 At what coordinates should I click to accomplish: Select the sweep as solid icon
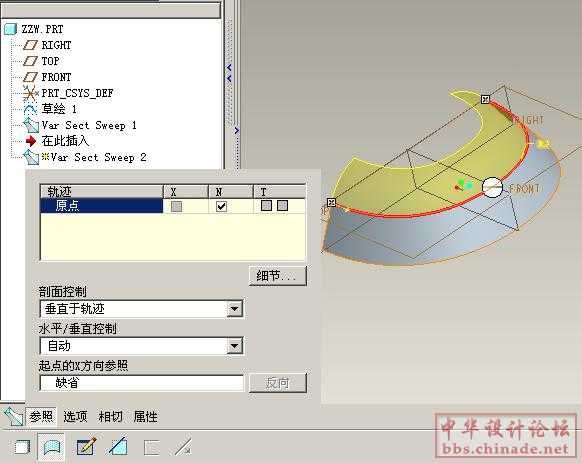click(22, 447)
